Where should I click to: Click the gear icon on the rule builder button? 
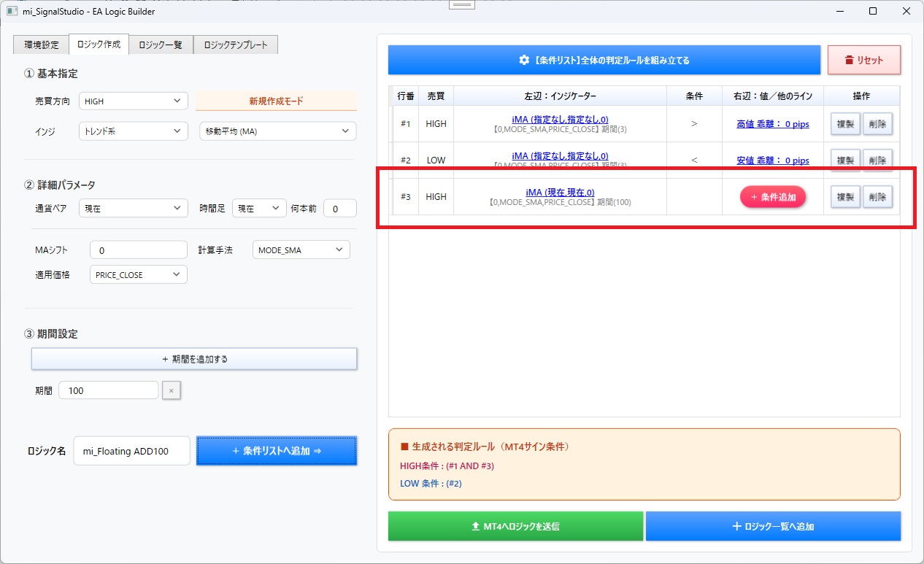click(x=524, y=60)
